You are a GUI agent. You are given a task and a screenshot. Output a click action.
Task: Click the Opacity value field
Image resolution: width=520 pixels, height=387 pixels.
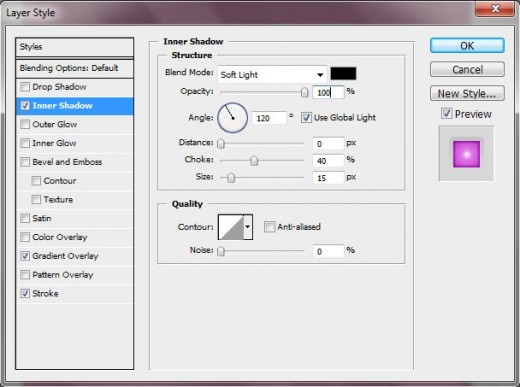(x=328, y=92)
